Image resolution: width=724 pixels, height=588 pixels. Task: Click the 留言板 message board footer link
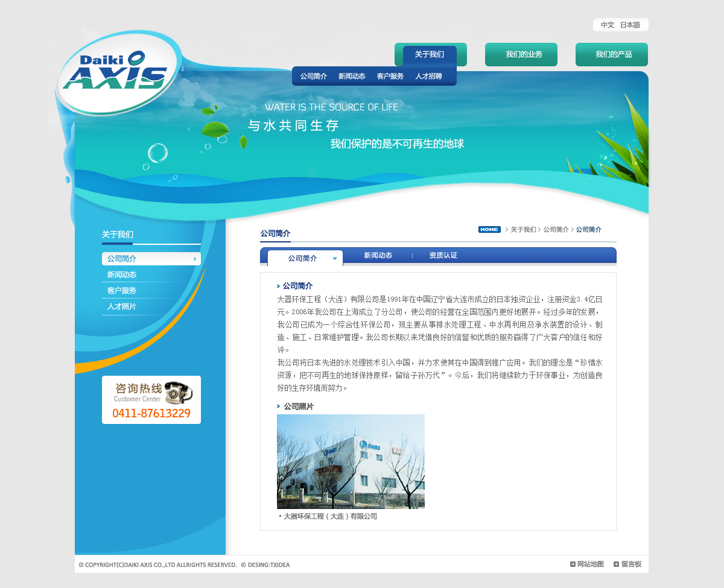click(x=627, y=564)
